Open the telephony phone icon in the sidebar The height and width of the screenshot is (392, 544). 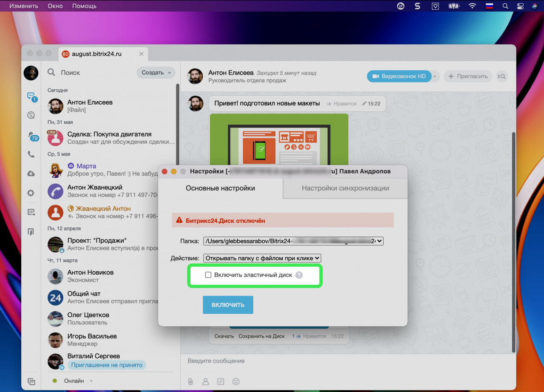31,154
